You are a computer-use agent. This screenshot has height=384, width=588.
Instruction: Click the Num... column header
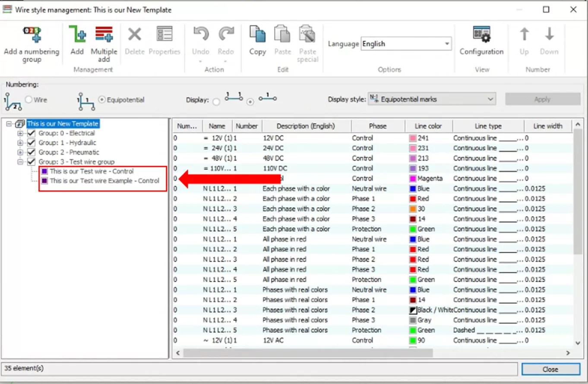pyautogui.click(x=187, y=126)
